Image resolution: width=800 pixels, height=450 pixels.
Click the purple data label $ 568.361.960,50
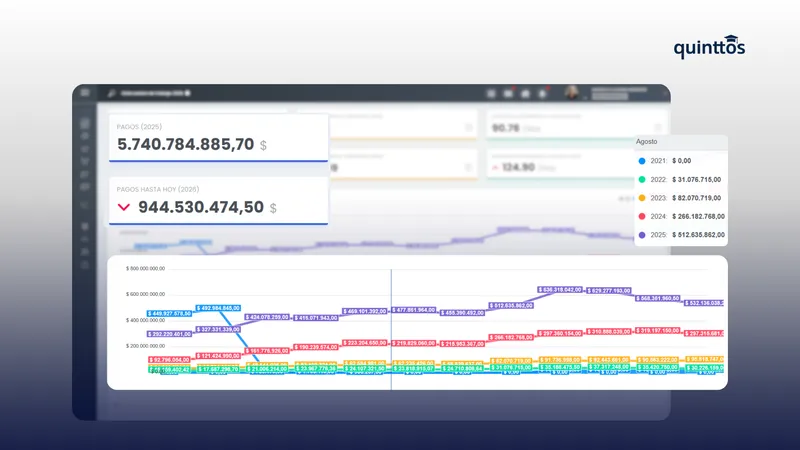tap(658, 298)
